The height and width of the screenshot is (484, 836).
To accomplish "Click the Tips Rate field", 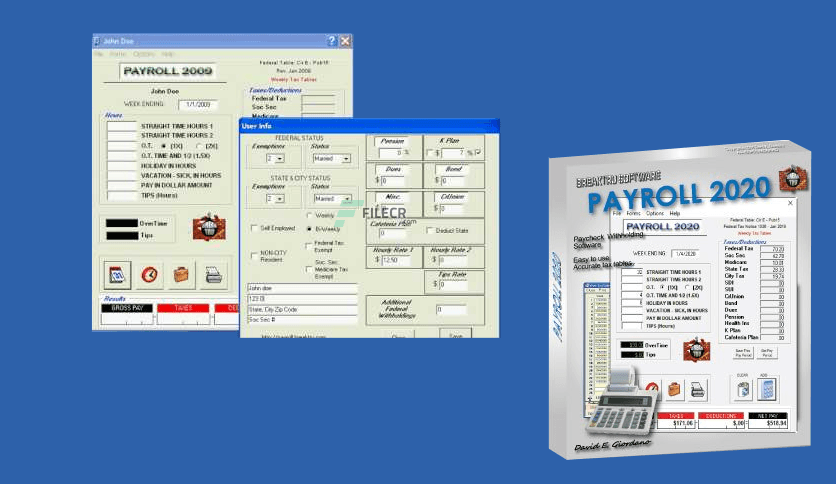I will point(455,285).
